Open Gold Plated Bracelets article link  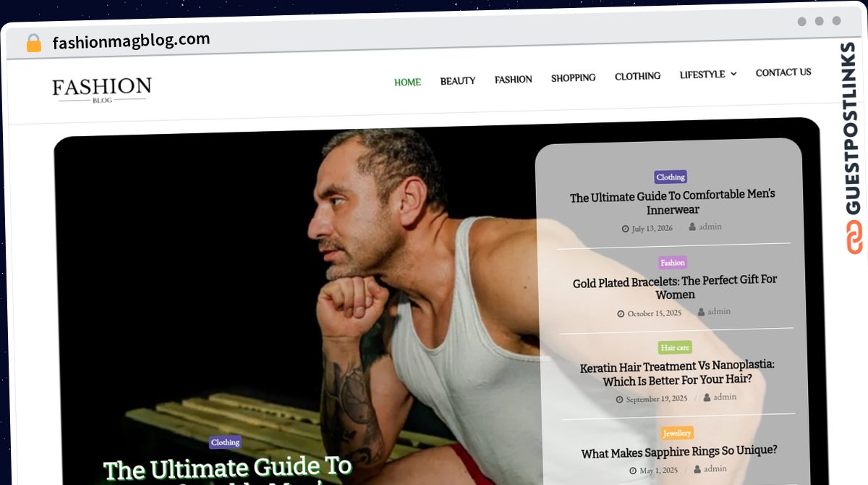click(x=675, y=287)
